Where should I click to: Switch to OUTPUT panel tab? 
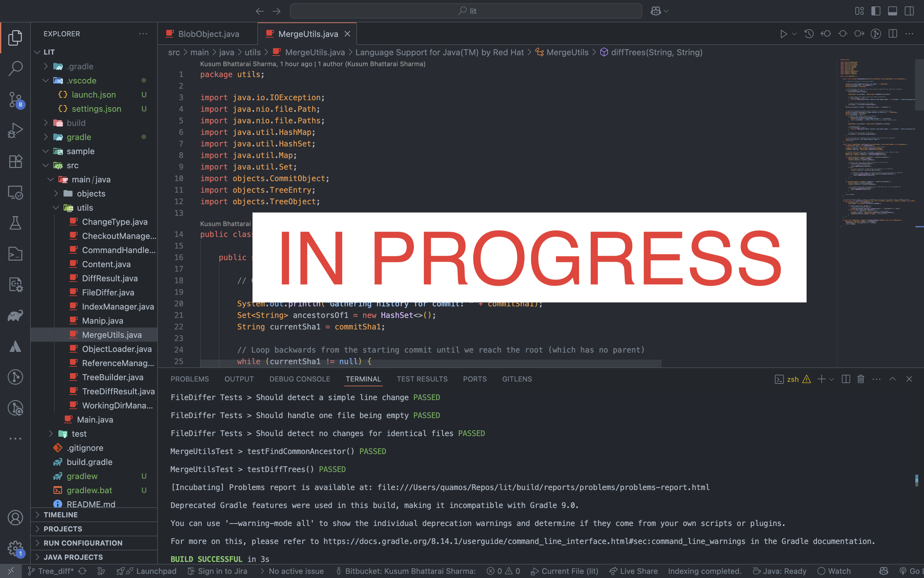pos(239,379)
